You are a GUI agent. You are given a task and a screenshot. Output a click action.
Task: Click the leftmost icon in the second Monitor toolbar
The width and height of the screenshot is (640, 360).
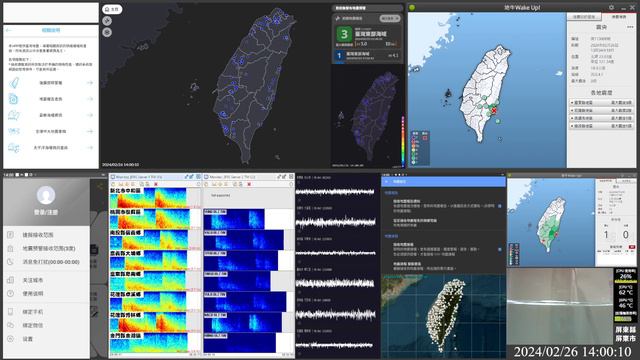(206, 184)
